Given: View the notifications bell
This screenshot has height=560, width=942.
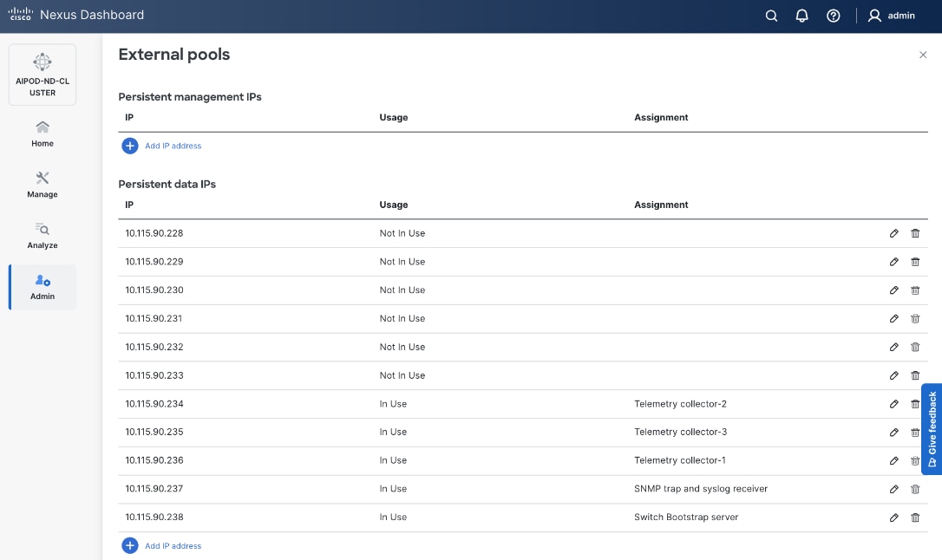Looking at the screenshot, I should click(801, 16).
